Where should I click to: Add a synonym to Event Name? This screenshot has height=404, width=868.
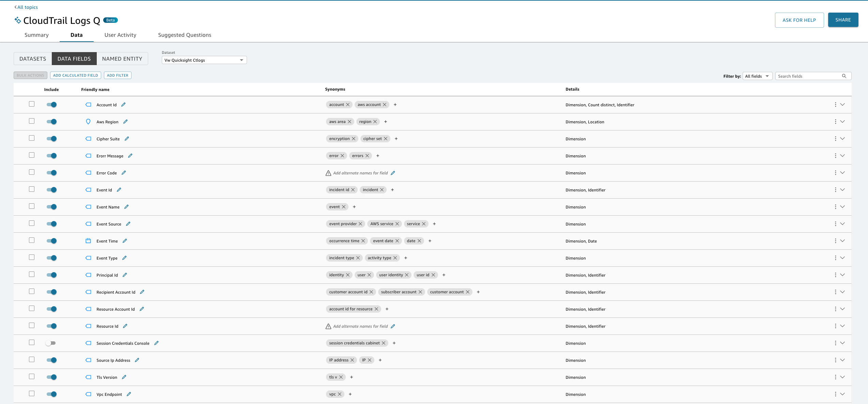pos(354,207)
